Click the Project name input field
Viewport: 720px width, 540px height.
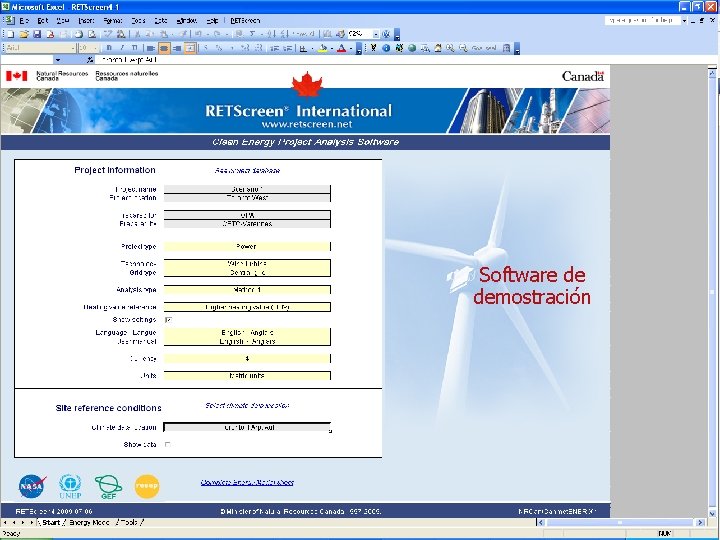[247, 189]
